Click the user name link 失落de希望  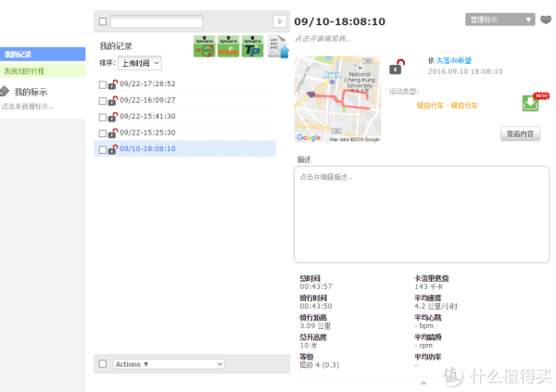pos(453,60)
